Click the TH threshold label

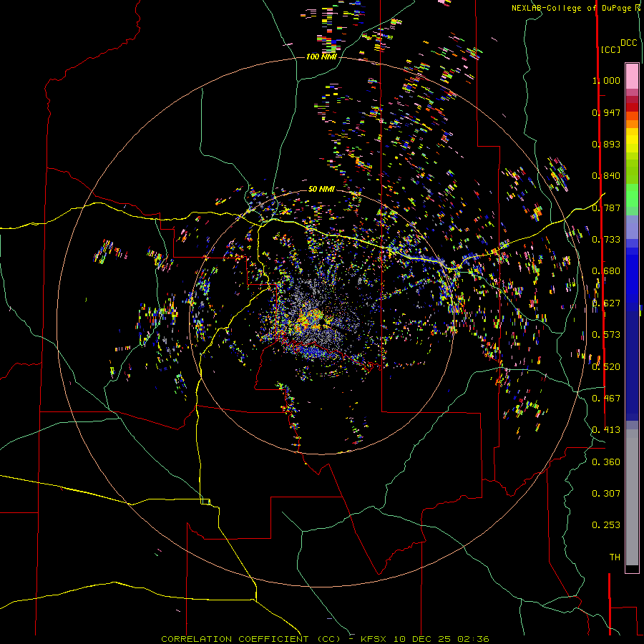(615, 557)
